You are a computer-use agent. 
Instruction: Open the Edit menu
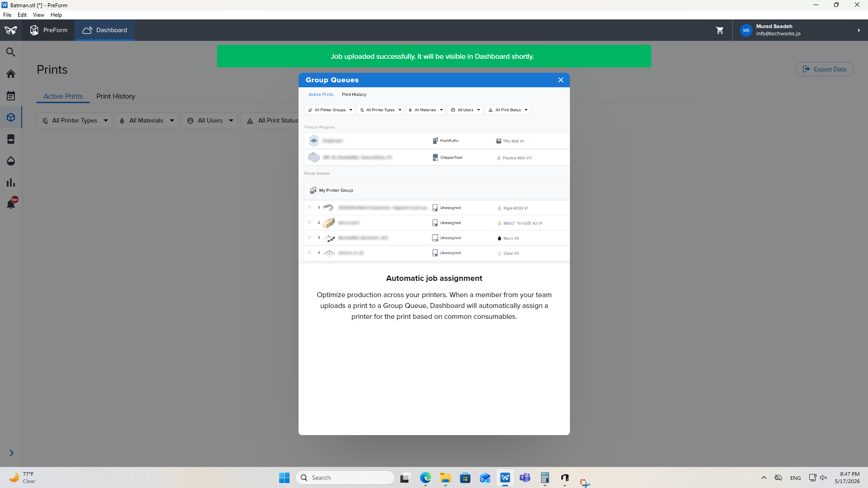click(x=22, y=15)
